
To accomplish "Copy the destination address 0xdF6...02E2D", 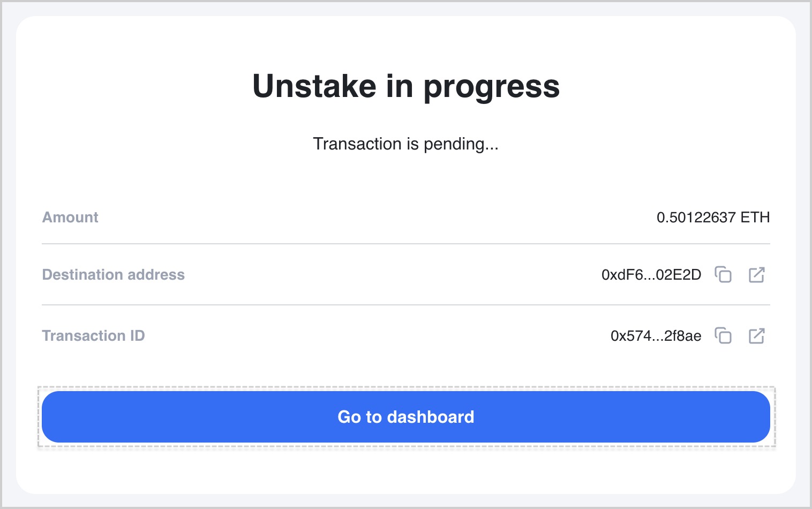I will pyautogui.click(x=723, y=274).
